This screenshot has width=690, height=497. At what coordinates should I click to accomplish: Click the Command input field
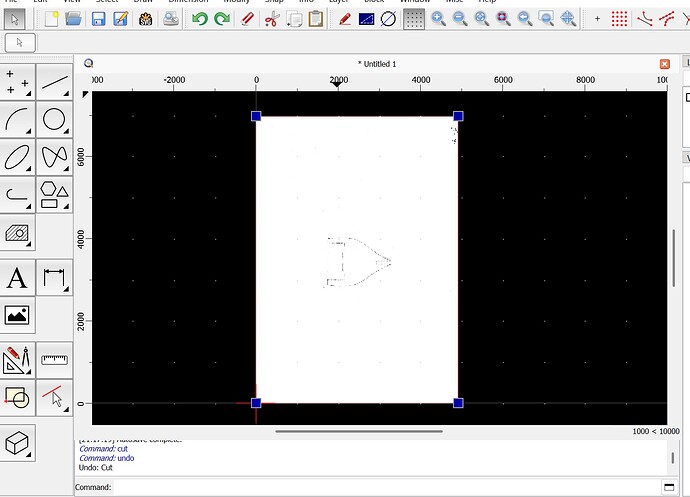pyautogui.click(x=387, y=487)
